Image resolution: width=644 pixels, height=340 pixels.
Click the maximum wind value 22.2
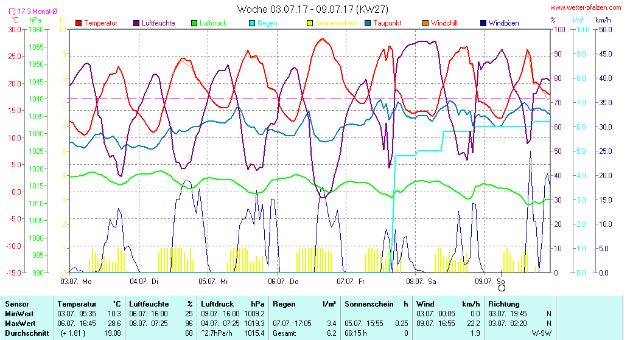tap(474, 324)
